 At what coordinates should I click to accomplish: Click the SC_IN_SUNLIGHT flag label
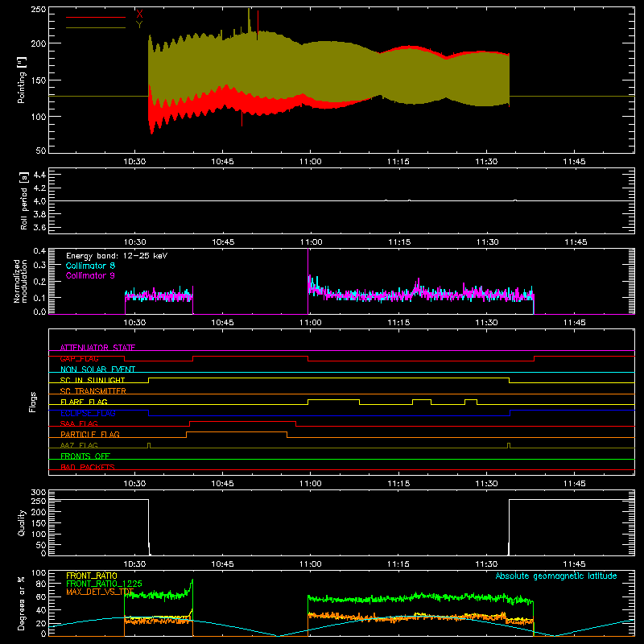[x=93, y=380]
